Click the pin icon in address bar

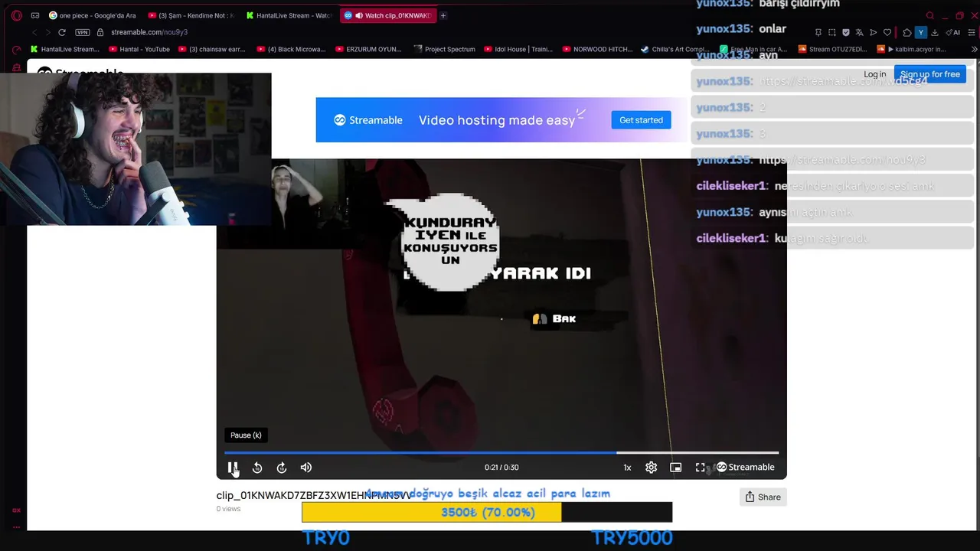point(818,32)
